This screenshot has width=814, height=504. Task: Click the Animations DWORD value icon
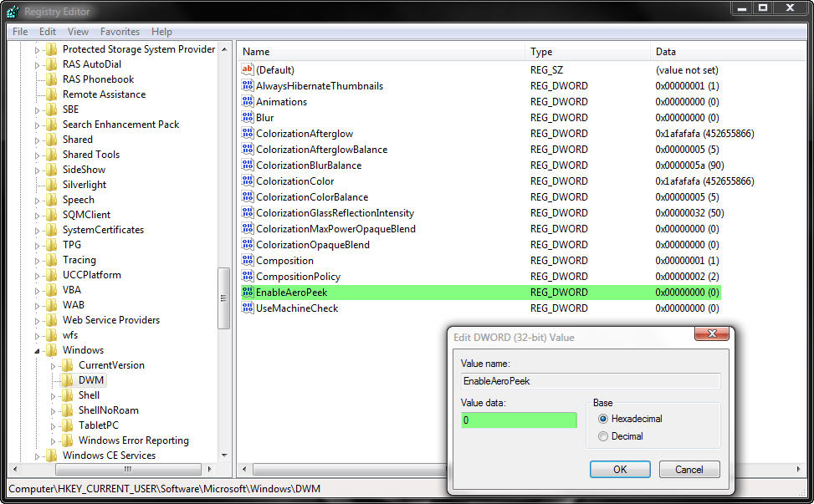pyautogui.click(x=248, y=102)
